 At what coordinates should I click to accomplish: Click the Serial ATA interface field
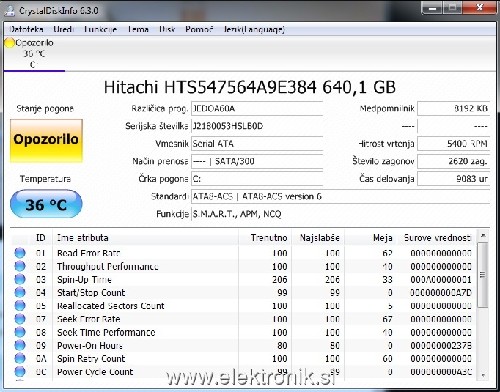(x=257, y=144)
